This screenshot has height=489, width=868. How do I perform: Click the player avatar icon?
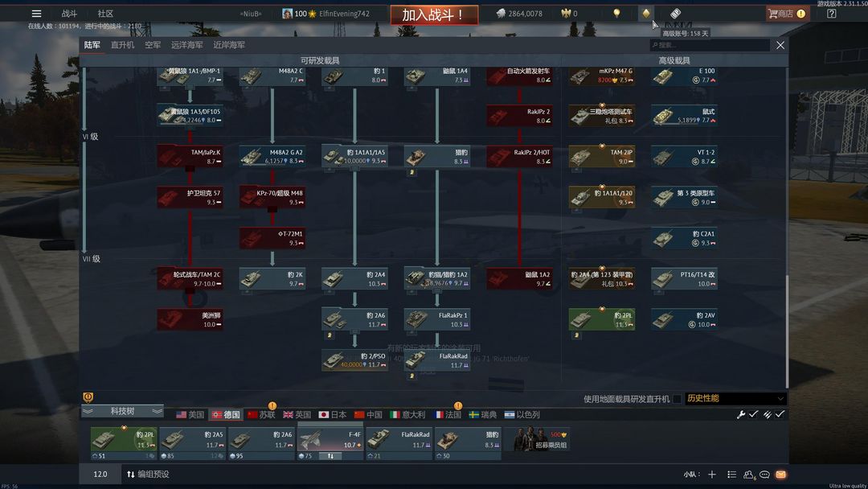(x=287, y=14)
